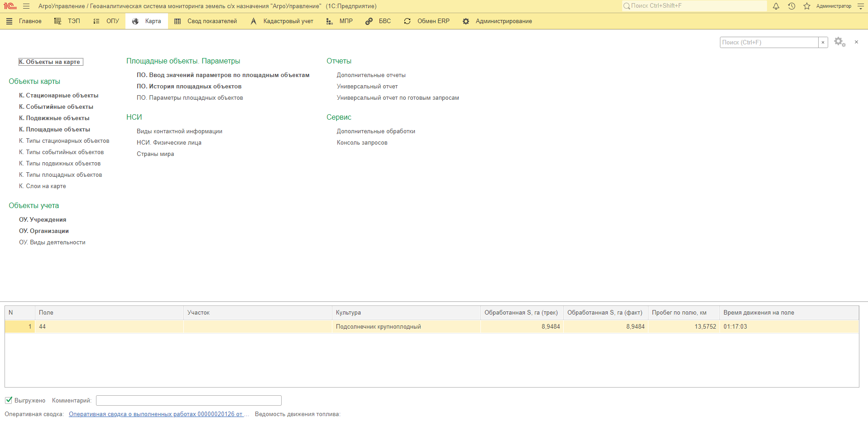Open К. Типы стационарных объектов

tap(64, 141)
